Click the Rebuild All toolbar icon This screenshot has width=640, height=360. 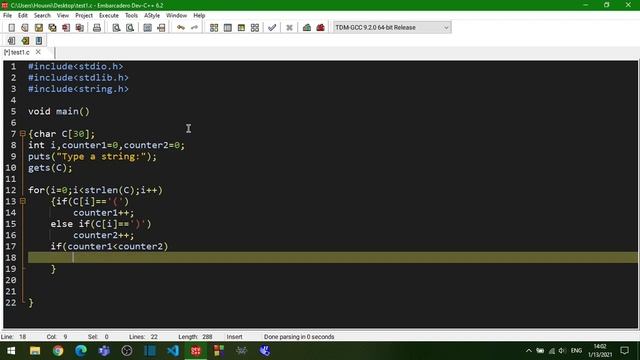(x=255, y=28)
